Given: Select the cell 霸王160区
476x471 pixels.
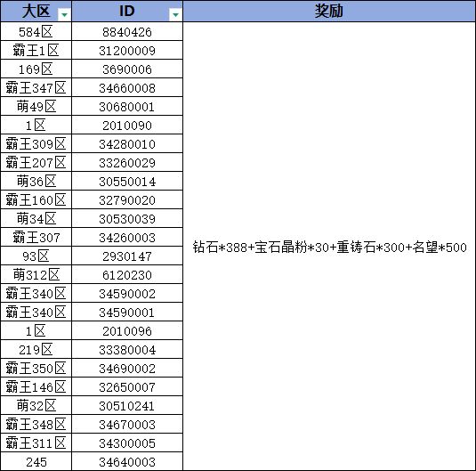Looking at the screenshot, I should point(36,199).
